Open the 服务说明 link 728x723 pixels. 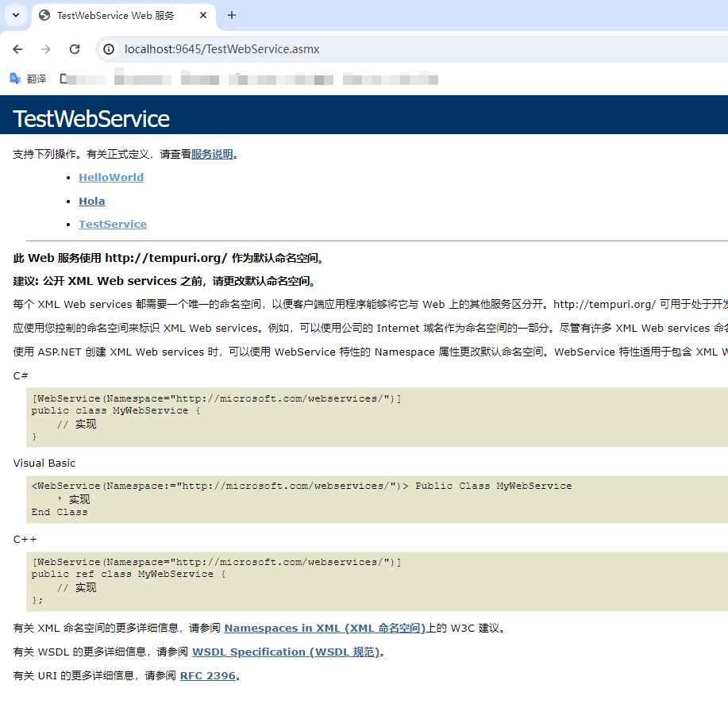tap(212, 155)
